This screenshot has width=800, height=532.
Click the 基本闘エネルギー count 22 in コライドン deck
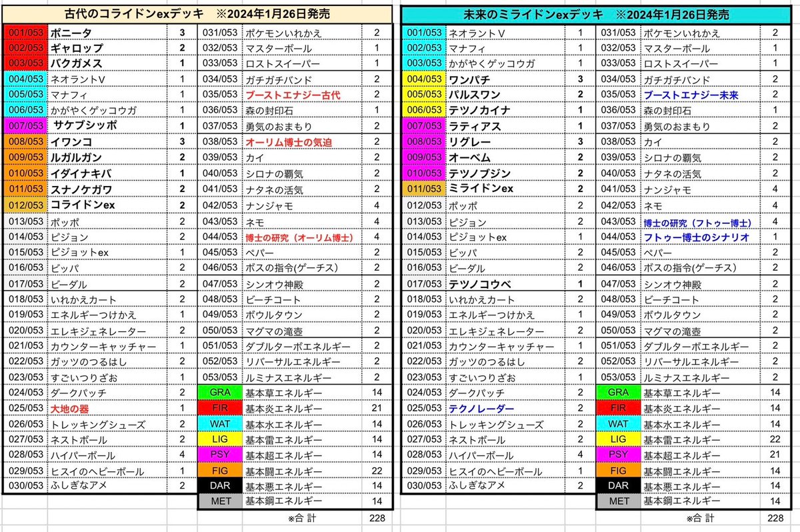[377, 471]
